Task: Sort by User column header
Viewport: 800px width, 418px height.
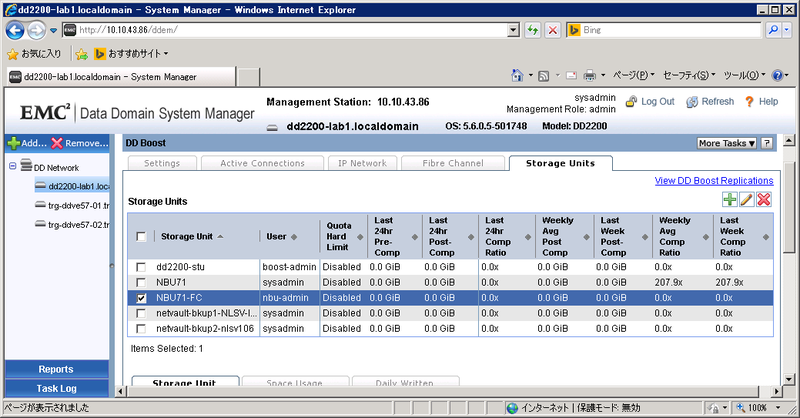Action: (x=281, y=236)
